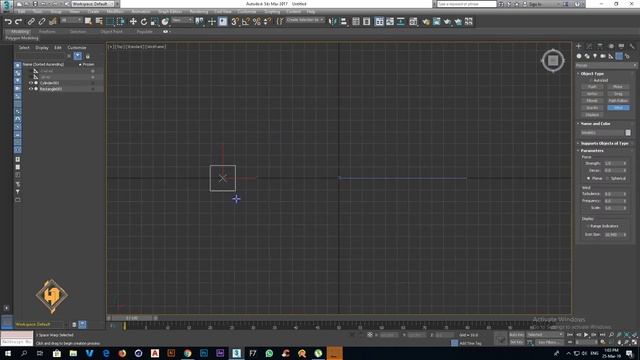Undo the last action in main toolbar
Image resolution: width=640 pixels, height=360 pixels.
point(8,22)
